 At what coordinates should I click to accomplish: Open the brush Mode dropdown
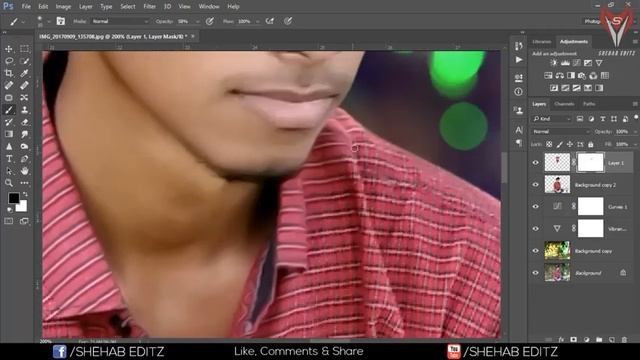pyautogui.click(x=120, y=21)
